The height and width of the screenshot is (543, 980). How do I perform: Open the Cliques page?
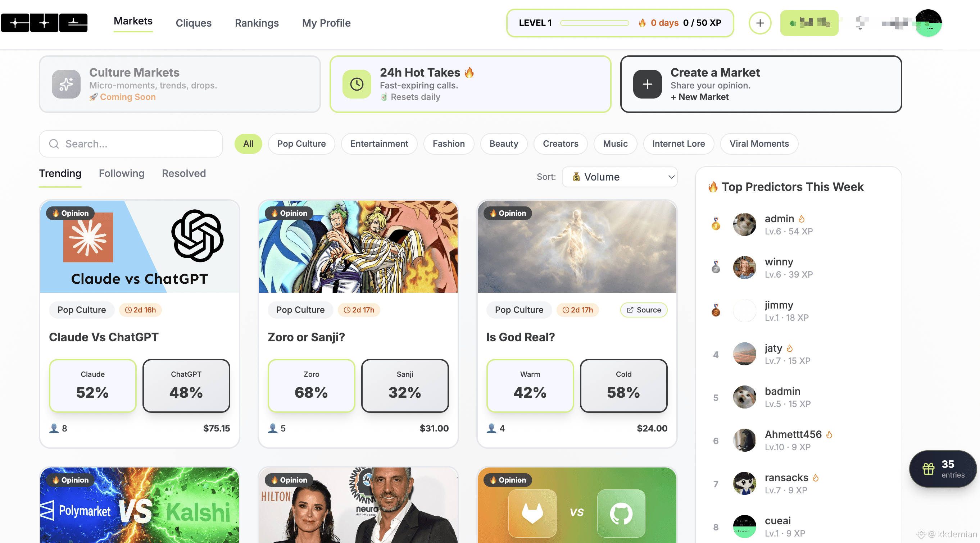[193, 23]
